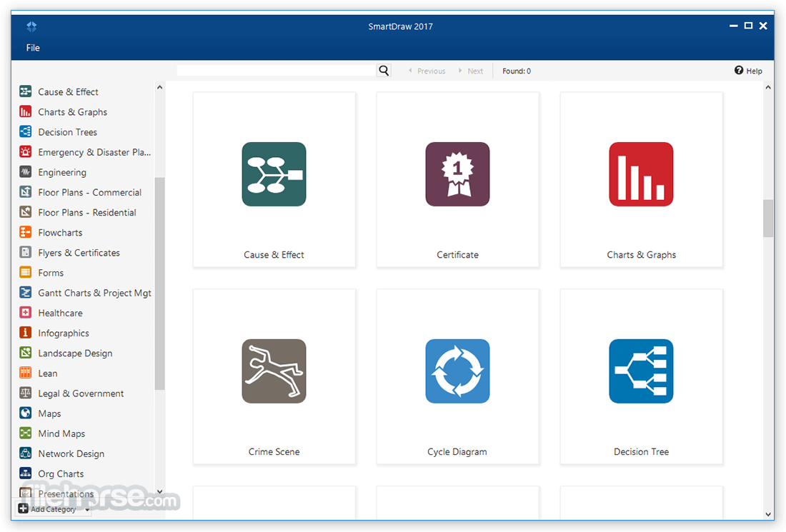Open the Certificate template tile

[457, 179]
